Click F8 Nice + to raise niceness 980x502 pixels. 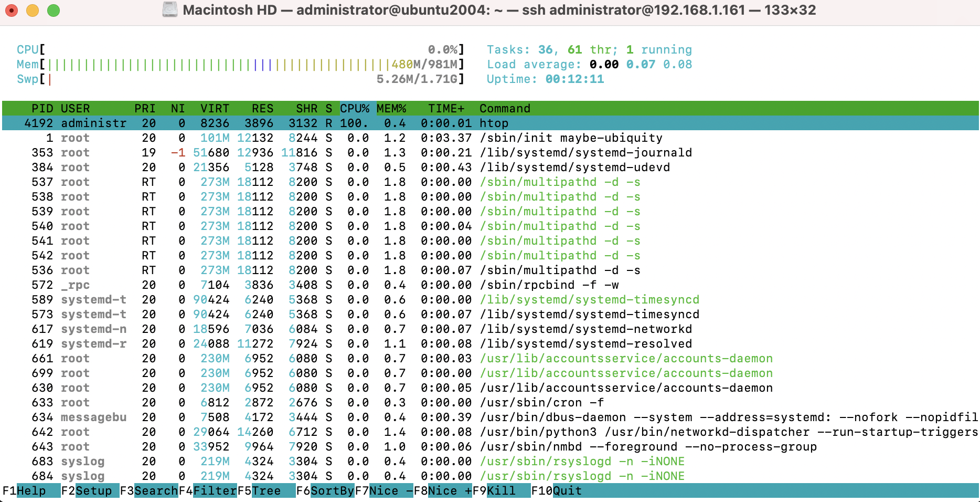coord(443,490)
